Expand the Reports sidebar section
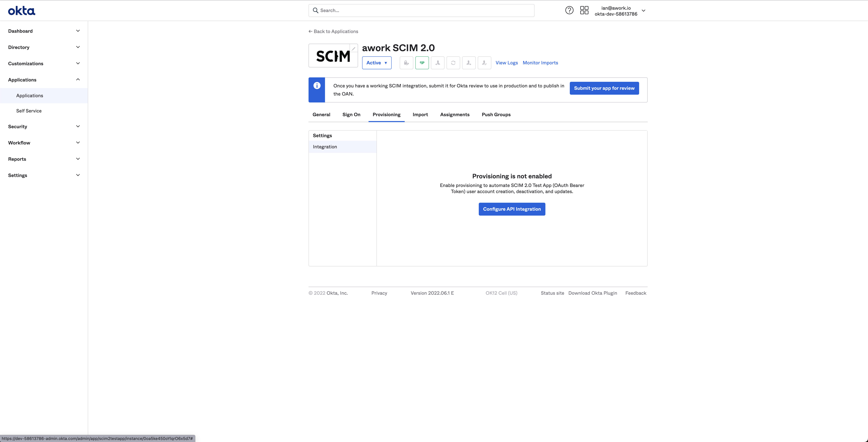This screenshot has width=868, height=442. [x=44, y=159]
